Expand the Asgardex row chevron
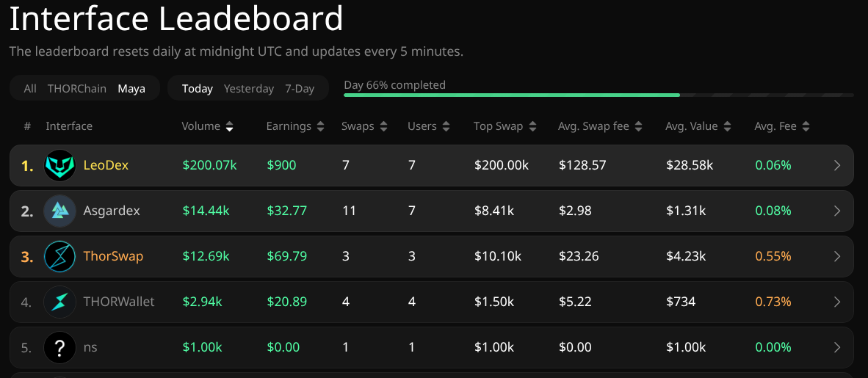868x378 pixels. click(x=837, y=211)
